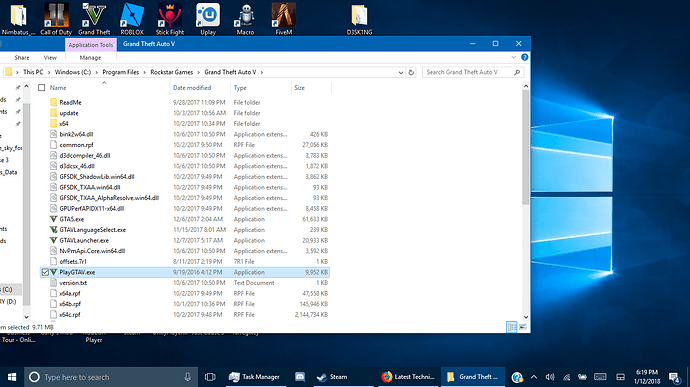690x387 pixels.
Task: Sort files by Date modified column
Action: click(192, 88)
